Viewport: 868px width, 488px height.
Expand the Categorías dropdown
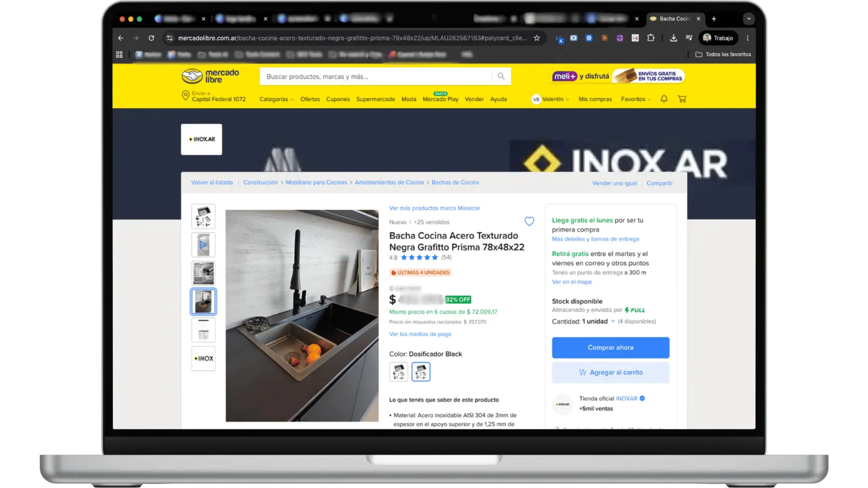[x=276, y=99]
